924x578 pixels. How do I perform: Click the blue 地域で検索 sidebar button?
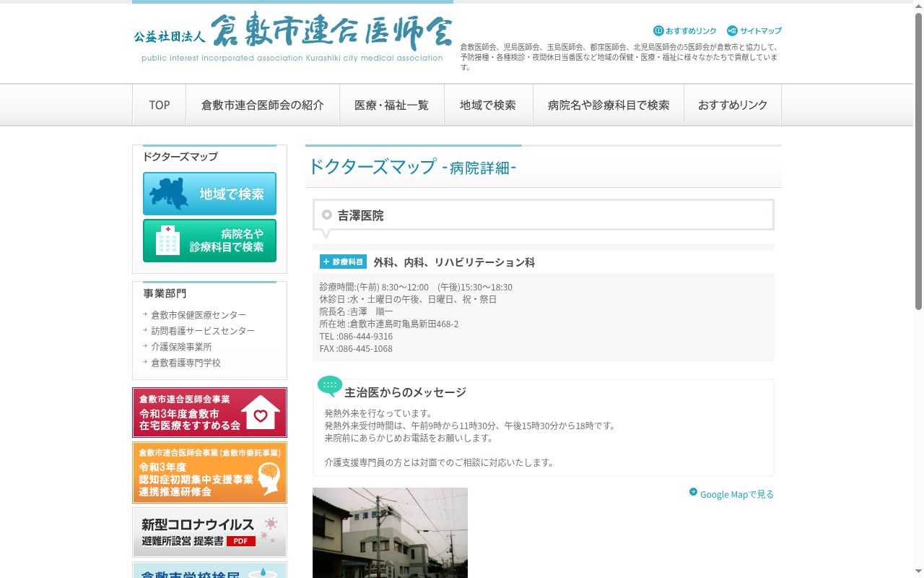point(209,194)
